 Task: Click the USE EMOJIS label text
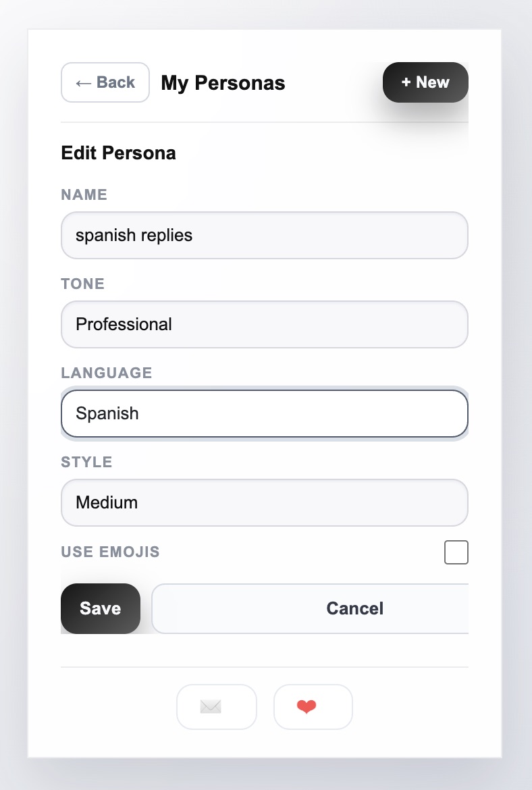110,552
